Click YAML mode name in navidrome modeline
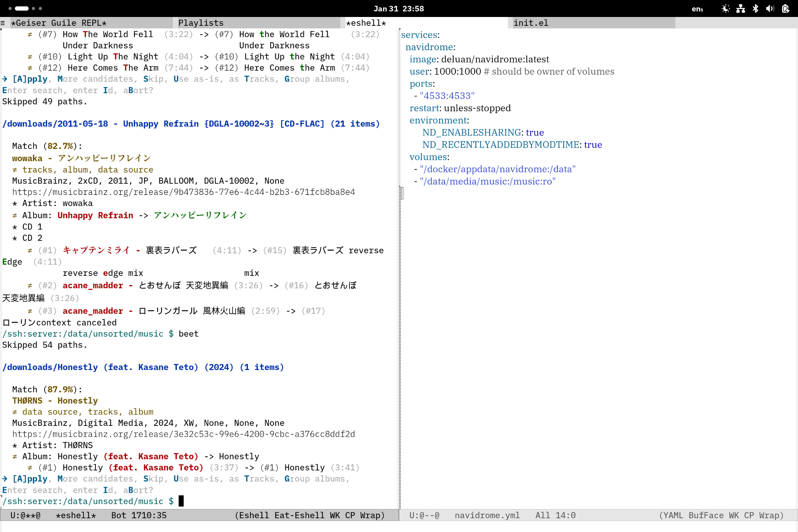The image size is (798, 532). [673, 515]
